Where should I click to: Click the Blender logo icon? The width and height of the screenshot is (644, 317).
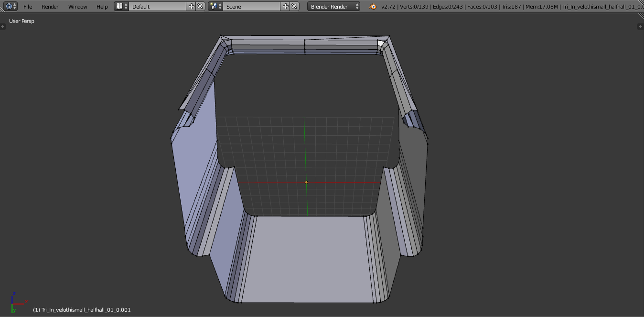pyautogui.click(x=373, y=6)
